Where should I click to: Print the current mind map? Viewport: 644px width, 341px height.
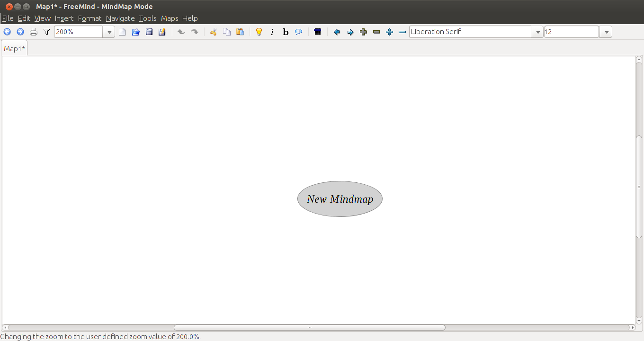34,32
